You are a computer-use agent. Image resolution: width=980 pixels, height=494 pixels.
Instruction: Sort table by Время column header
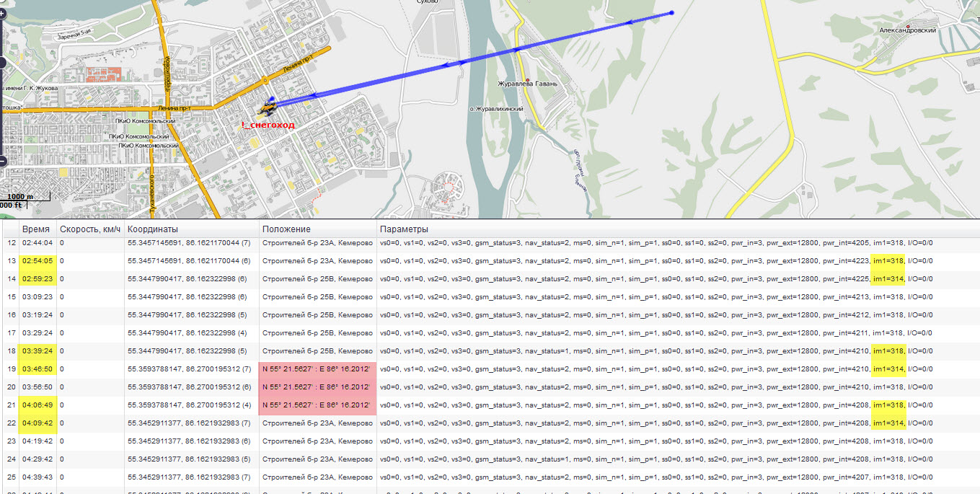point(36,229)
